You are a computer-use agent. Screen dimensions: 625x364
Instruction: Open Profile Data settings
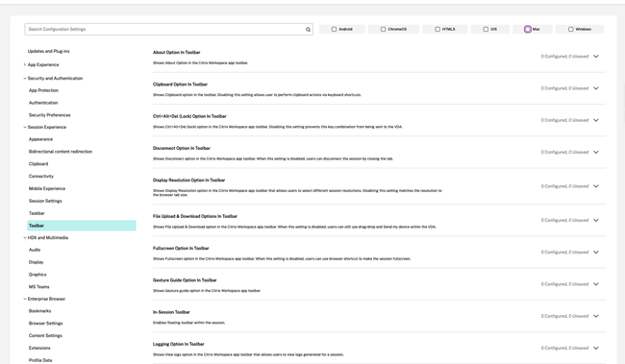tap(40, 360)
